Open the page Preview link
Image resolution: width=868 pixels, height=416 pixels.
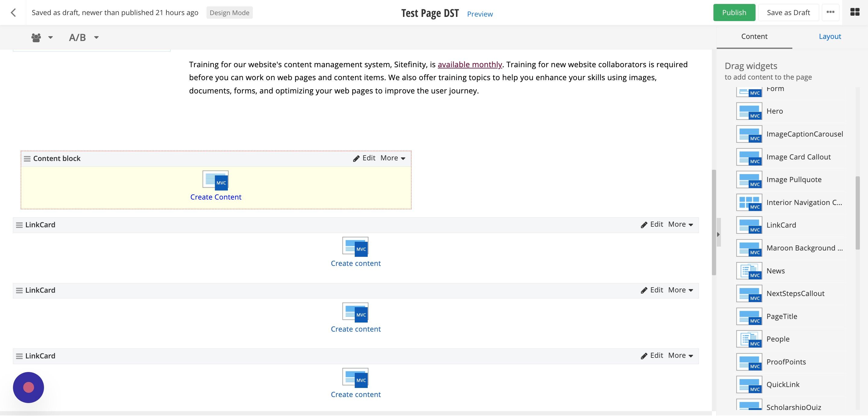pyautogui.click(x=480, y=14)
